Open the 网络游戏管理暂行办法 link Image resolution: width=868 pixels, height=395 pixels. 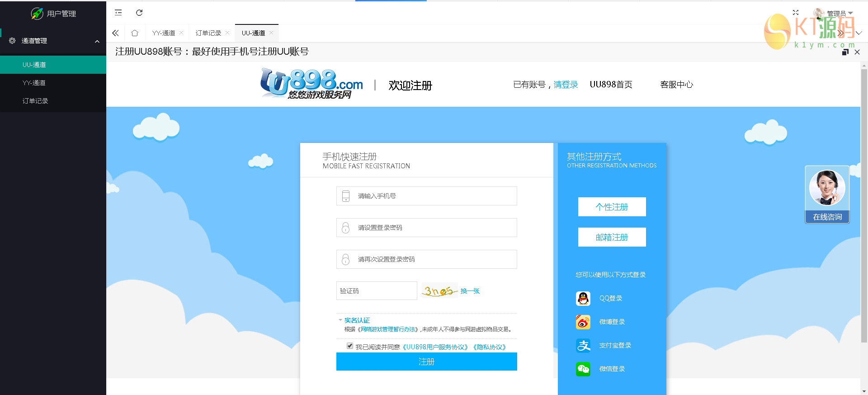coord(388,329)
